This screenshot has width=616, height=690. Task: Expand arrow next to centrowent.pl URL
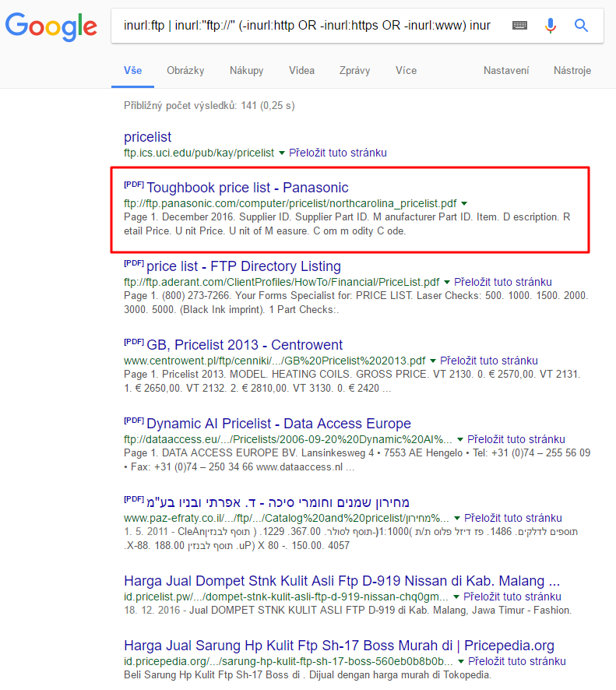(432, 361)
